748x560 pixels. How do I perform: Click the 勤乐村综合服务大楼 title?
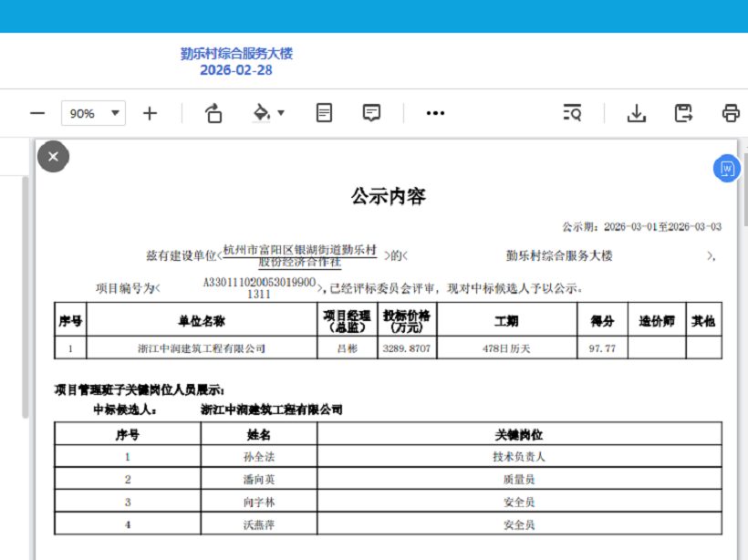(x=236, y=53)
